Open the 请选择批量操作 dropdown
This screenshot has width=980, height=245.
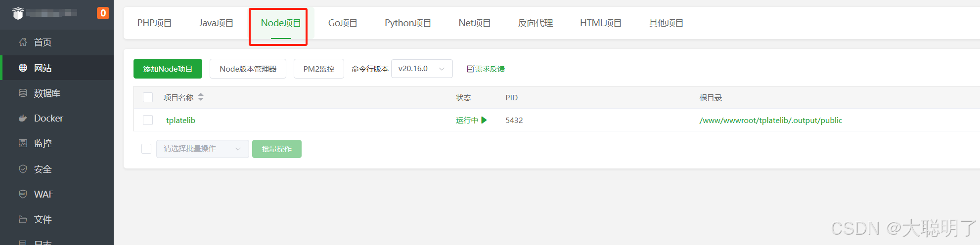pyautogui.click(x=203, y=149)
